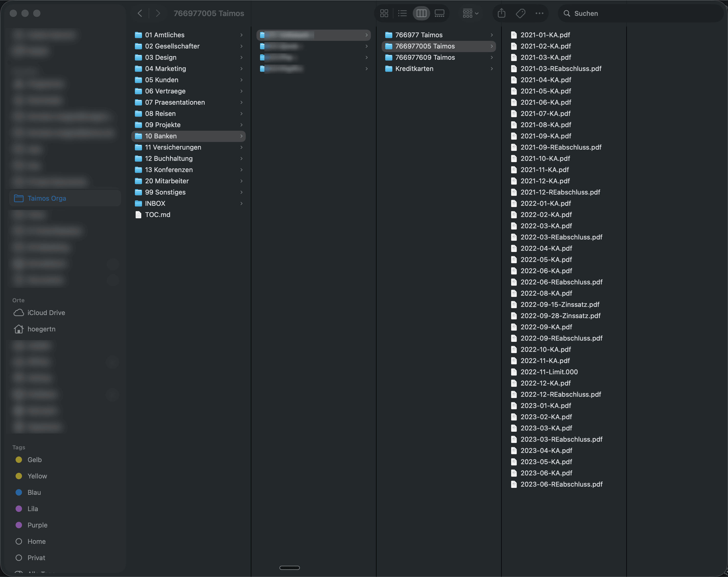Select file 2022-11-Limit.000

coord(564,372)
